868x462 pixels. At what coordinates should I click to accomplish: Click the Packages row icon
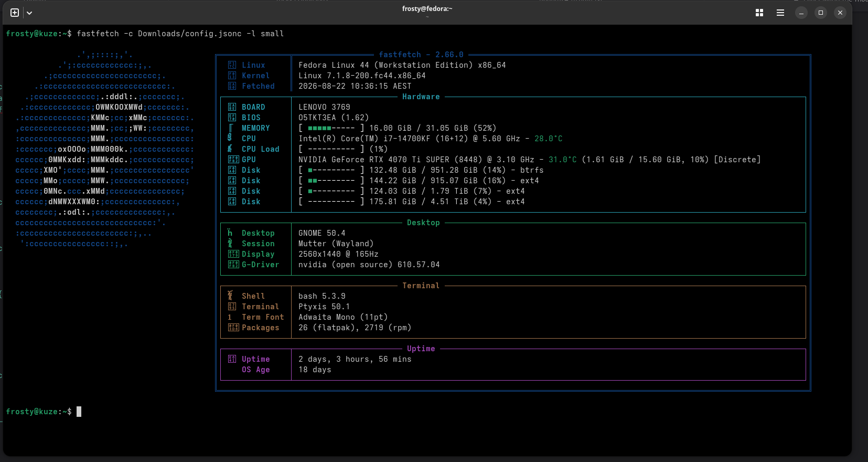233,328
